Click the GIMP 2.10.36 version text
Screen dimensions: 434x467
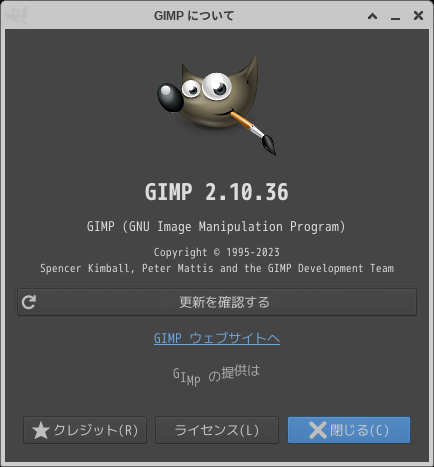tap(217, 192)
